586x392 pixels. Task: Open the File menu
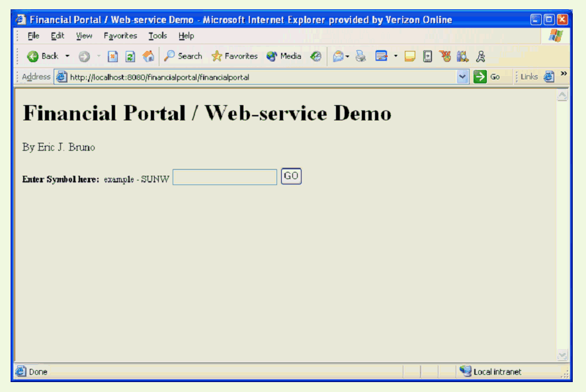[34, 36]
